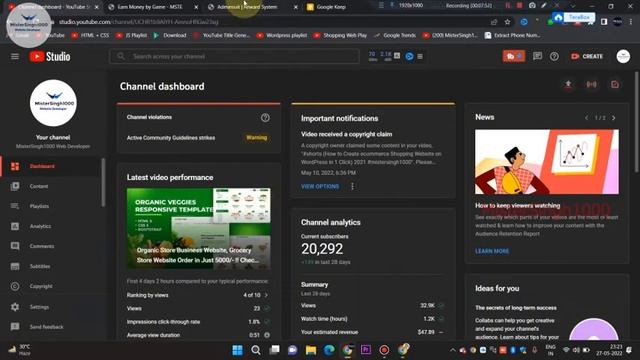Go to next News item arrow
Viewport: 640px width, 360px height.
click(613, 118)
